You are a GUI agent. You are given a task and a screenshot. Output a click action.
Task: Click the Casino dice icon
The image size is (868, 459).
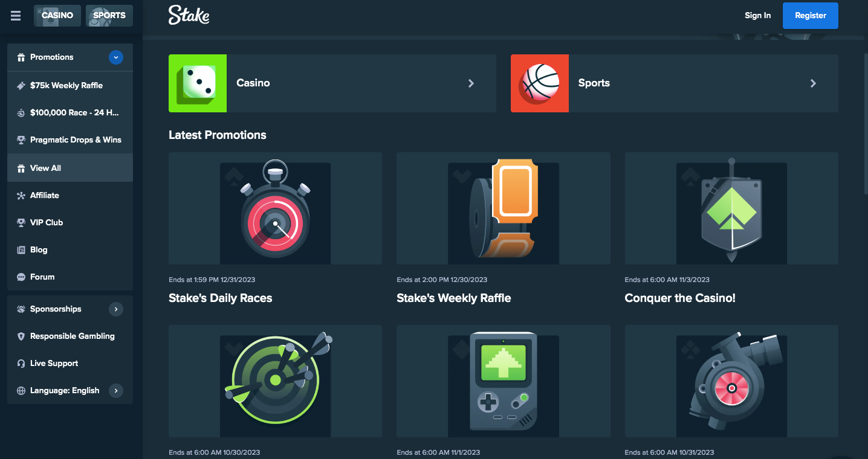(x=198, y=83)
